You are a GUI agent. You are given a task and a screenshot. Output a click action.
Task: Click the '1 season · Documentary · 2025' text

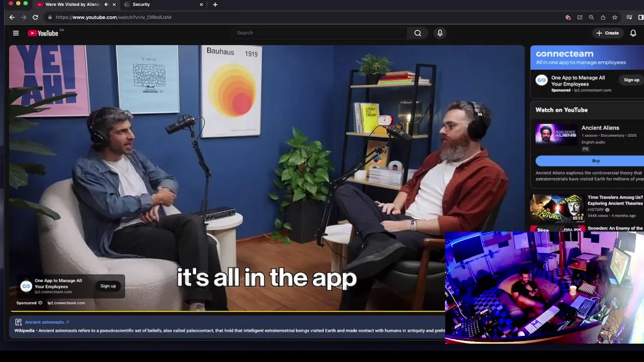coord(609,136)
